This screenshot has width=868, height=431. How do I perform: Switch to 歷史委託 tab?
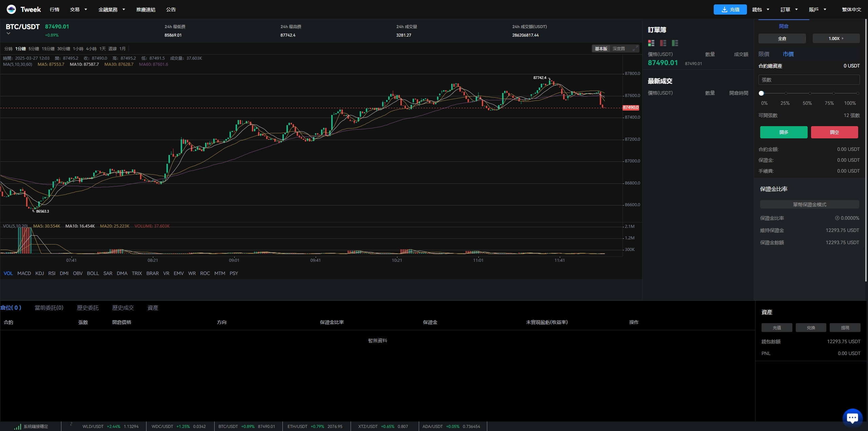coord(87,308)
